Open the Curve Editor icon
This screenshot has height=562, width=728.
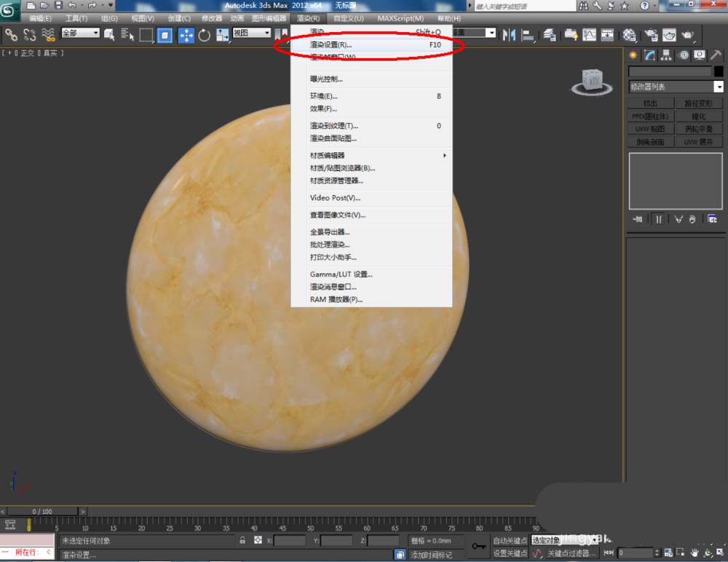tap(589, 34)
